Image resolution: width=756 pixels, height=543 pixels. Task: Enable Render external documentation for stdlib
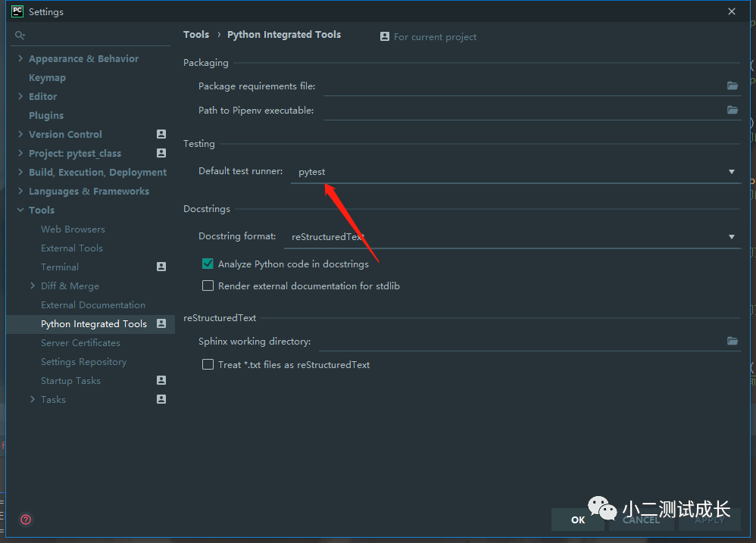208,286
